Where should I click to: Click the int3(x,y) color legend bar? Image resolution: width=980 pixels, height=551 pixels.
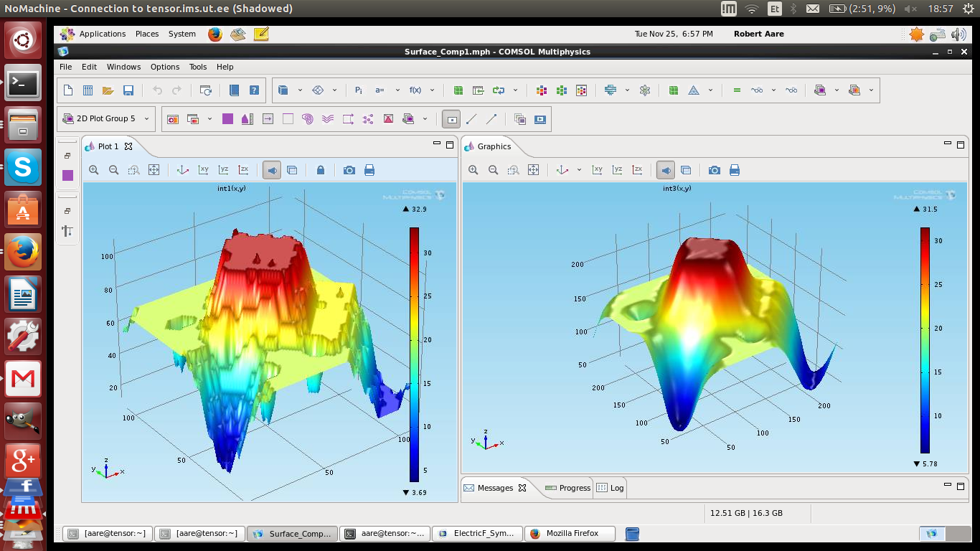click(x=925, y=340)
